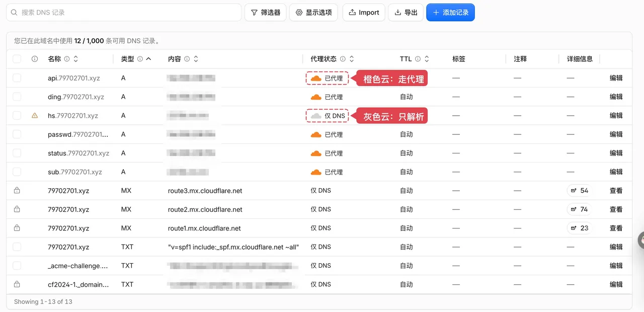
Task: Check the ding.79702701.xyz row checkbox
Action: pyautogui.click(x=17, y=97)
